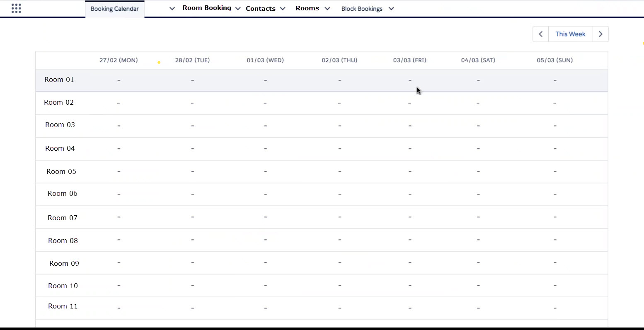
Task: Go to next week with right arrow
Action: pos(600,34)
